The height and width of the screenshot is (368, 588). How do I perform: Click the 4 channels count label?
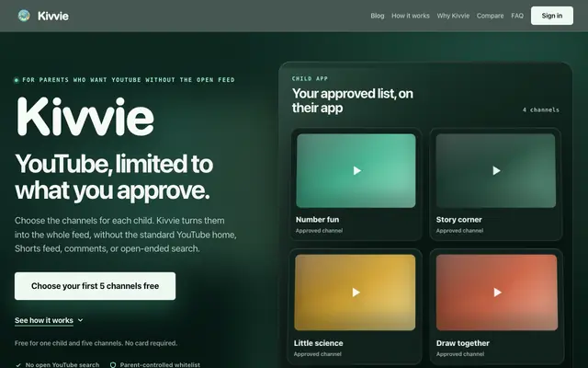(541, 110)
